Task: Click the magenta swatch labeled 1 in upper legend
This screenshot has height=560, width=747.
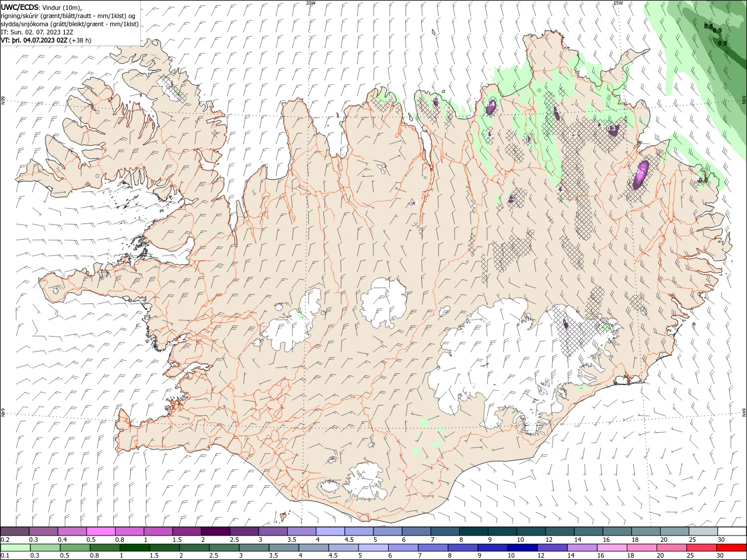Action: click(x=158, y=531)
